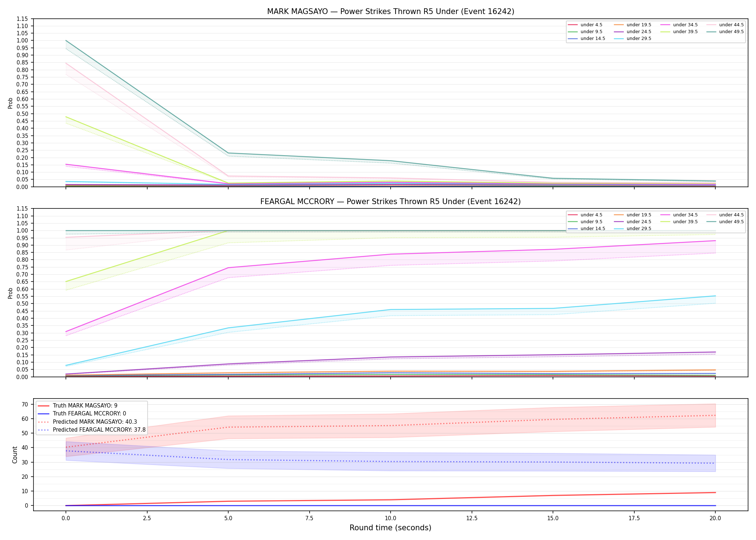756x540 pixels.
Task: Click the "70" tick on the Count axis
Action: 25,404
